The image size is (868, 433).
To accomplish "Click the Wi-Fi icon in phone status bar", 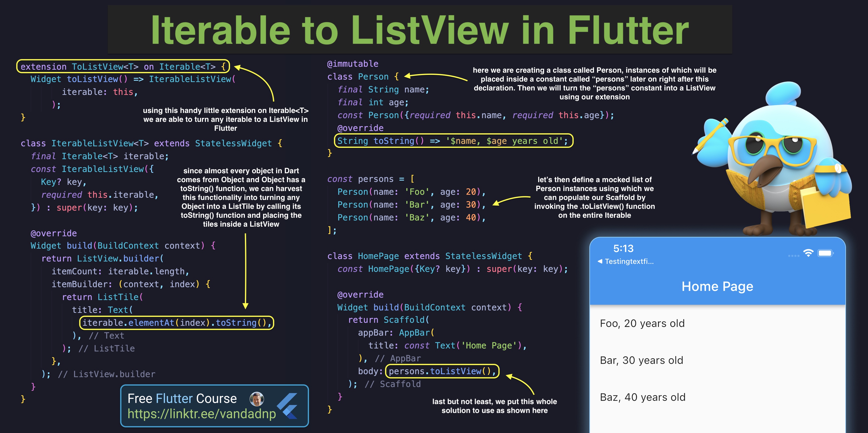I will pos(808,253).
